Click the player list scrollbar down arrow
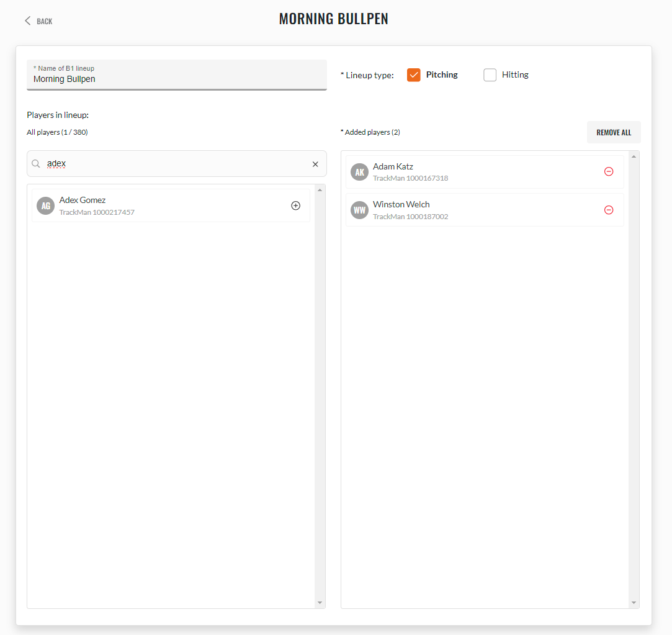The width and height of the screenshot is (672, 635). click(x=320, y=603)
